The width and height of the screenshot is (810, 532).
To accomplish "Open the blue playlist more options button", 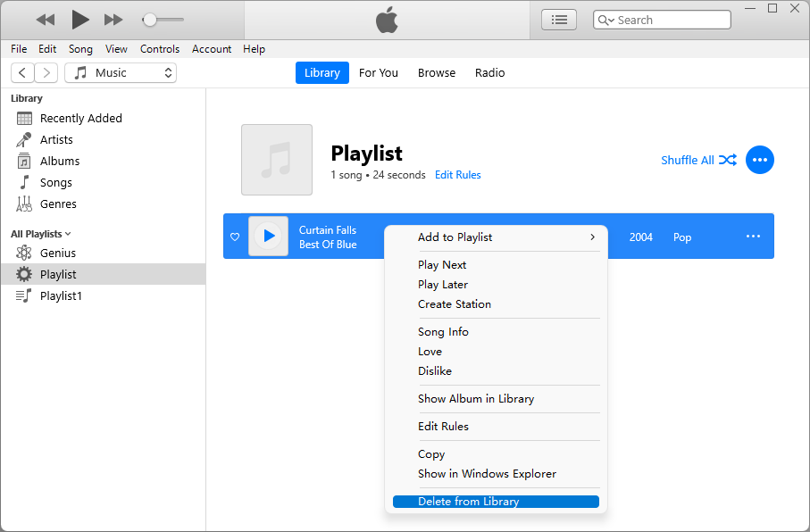I will [759, 160].
